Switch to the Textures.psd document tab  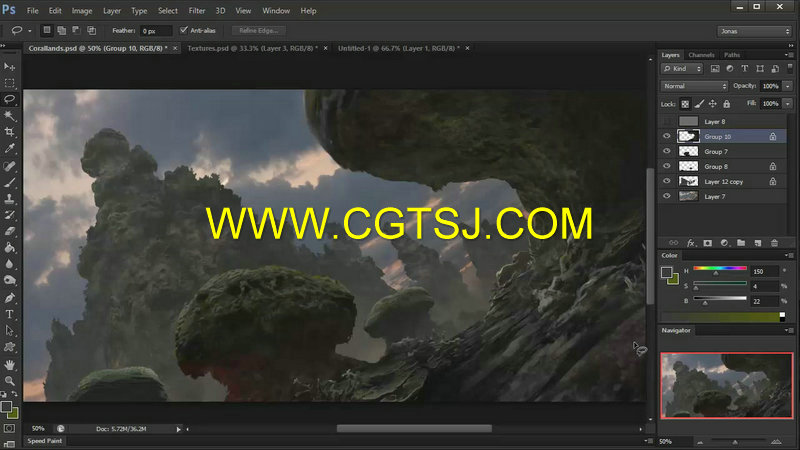pos(253,48)
